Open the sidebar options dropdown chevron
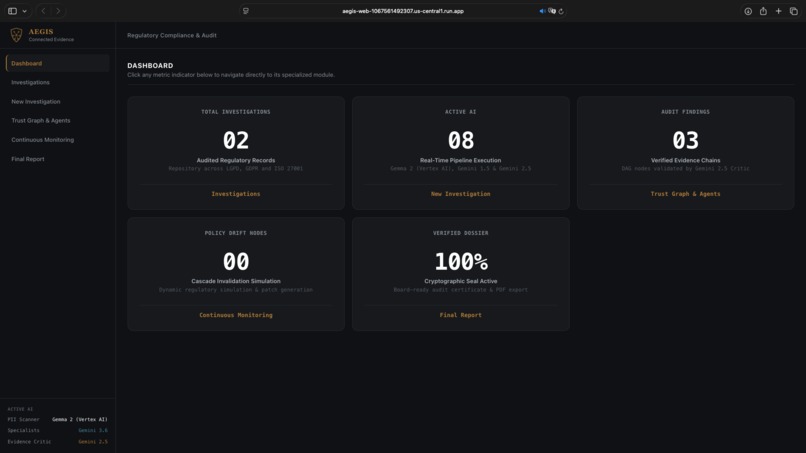Image resolution: width=806 pixels, height=453 pixels. [24, 11]
